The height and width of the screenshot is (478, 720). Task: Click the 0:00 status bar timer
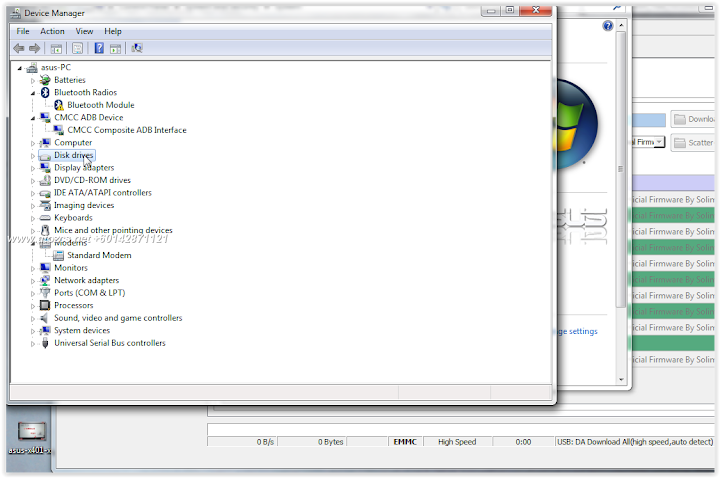[523, 442]
